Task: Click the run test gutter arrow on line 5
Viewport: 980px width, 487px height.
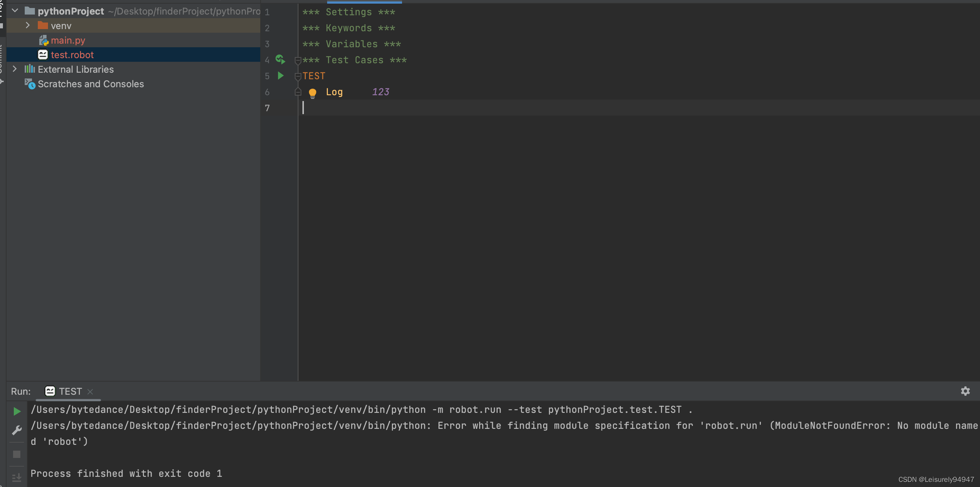Action: [x=280, y=76]
